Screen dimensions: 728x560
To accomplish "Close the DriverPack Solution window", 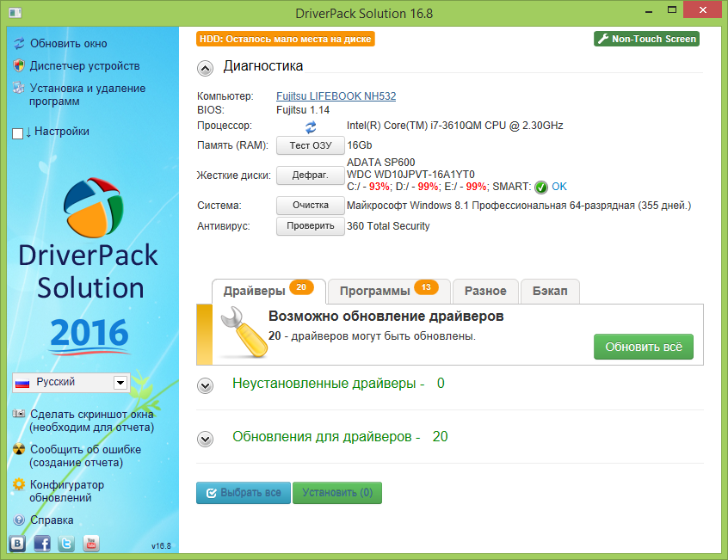I will tap(703, 9).
